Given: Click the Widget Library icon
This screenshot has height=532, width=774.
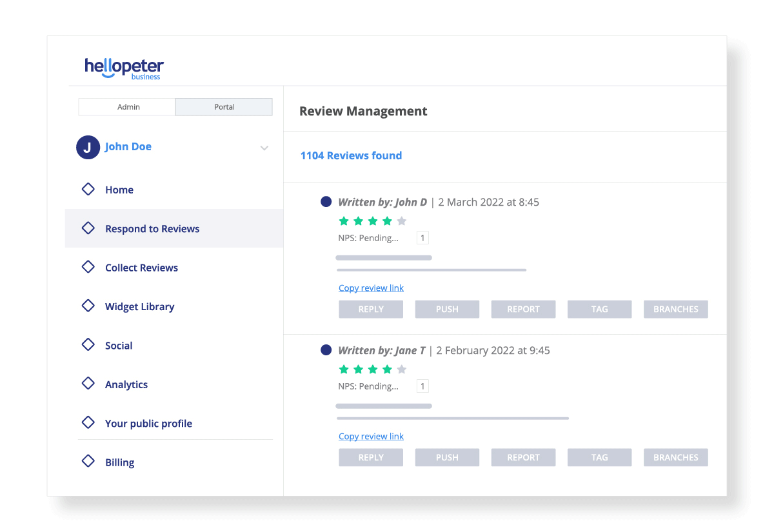Looking at the screenshot, I should pyautogui.click(x=88, y=306).
